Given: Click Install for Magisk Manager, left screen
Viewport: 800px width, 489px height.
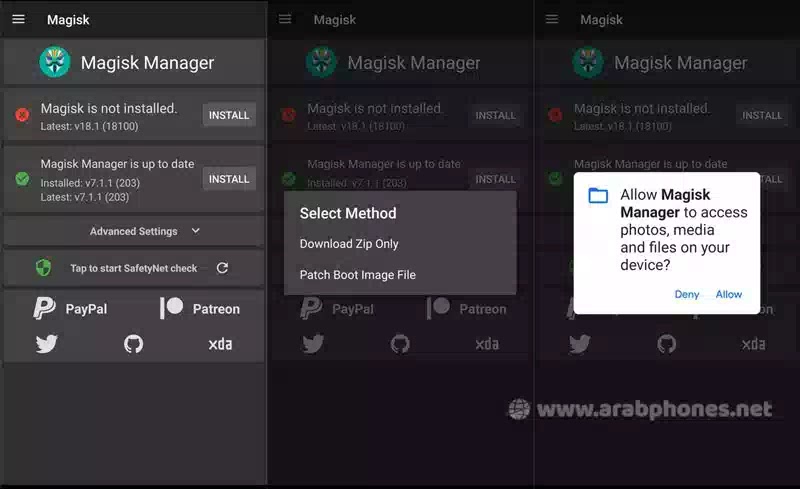Looking at the screenshot, I should click(229, 179).
